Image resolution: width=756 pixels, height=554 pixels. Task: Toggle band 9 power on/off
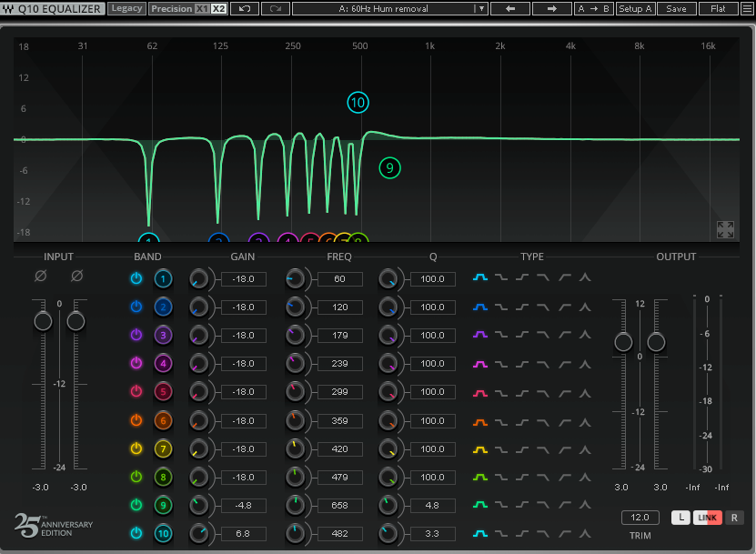[136, 505]
